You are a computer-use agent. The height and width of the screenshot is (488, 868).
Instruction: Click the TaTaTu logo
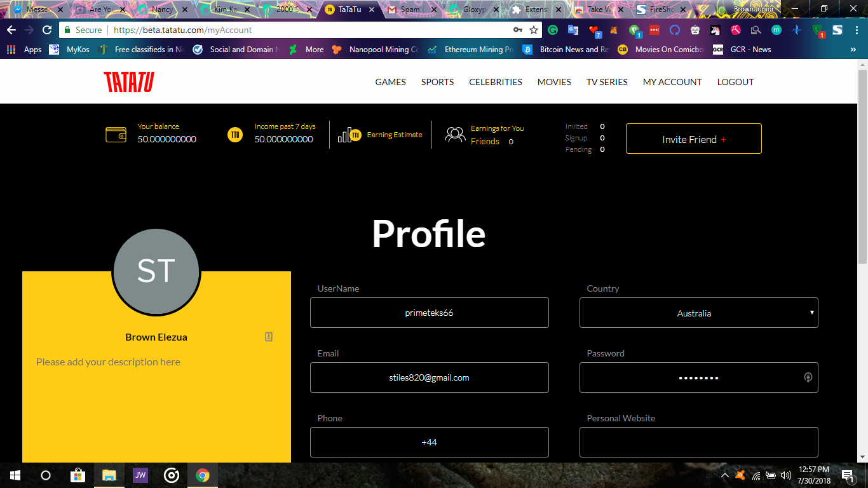coord(128,82)
